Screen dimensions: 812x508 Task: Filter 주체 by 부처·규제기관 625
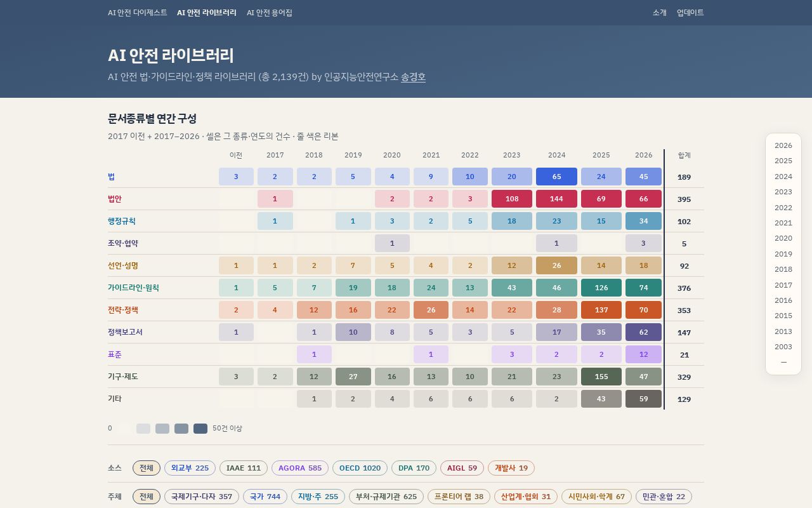tap(386, 497)
